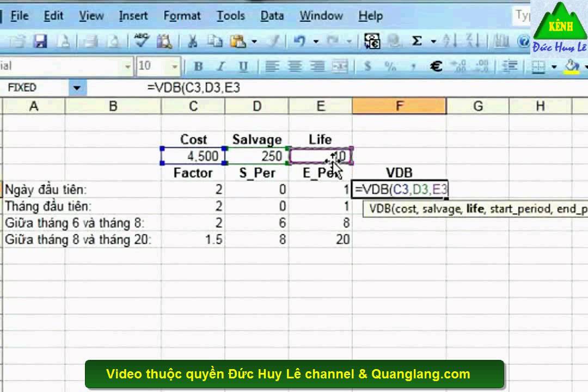Open the Insert menu
This screenshot has width=588, height=392.
click(133, 16)
